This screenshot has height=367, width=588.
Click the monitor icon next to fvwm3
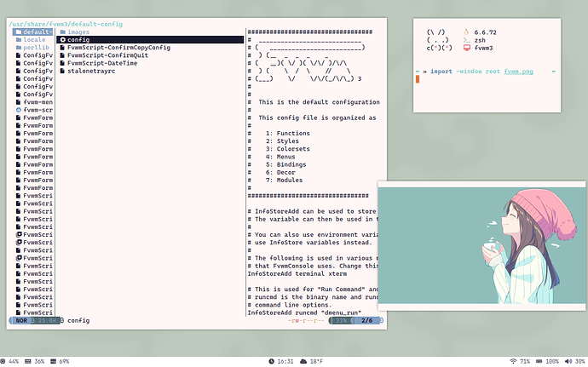click(466, 48)
